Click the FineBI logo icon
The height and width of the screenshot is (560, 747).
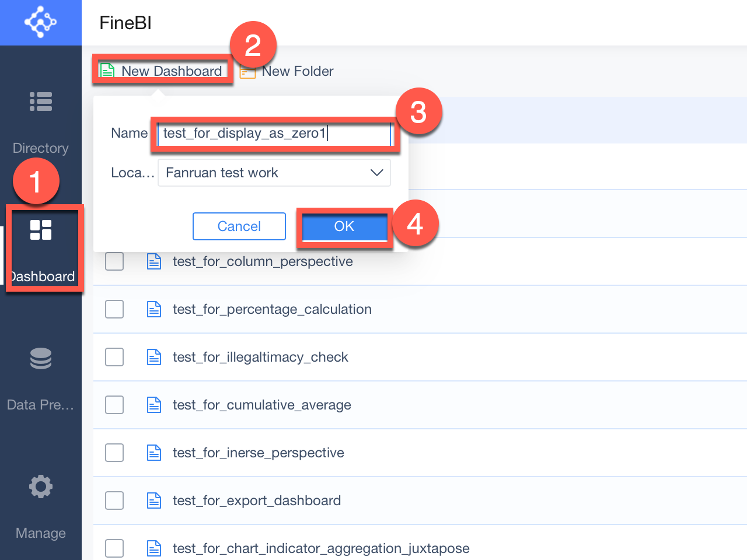click(40, 22)
